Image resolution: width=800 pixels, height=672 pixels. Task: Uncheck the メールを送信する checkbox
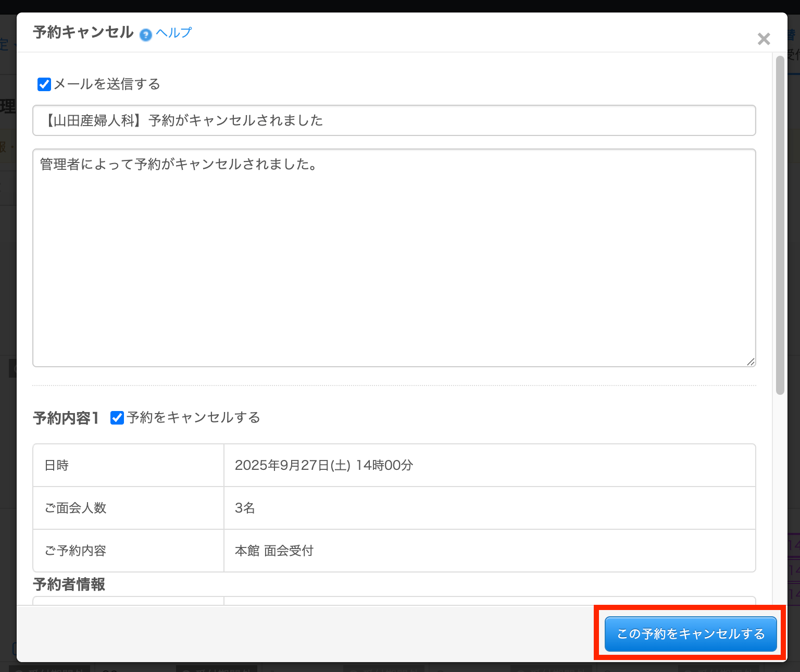click(x=44, y=84)
